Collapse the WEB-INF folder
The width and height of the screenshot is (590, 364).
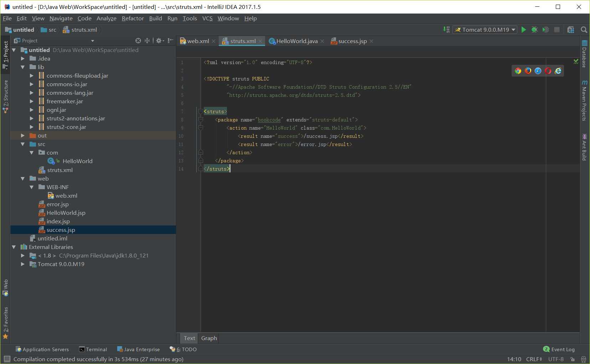click(x=32, y=187)
